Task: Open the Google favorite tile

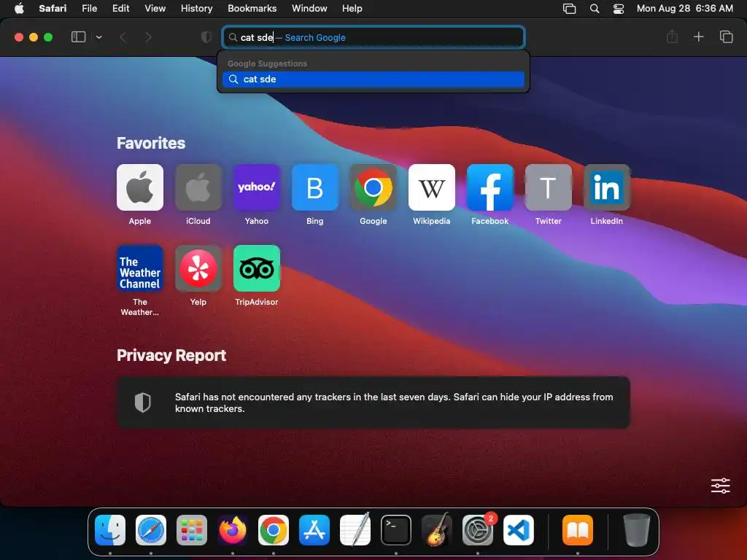Action: click(x=373, y=187)
